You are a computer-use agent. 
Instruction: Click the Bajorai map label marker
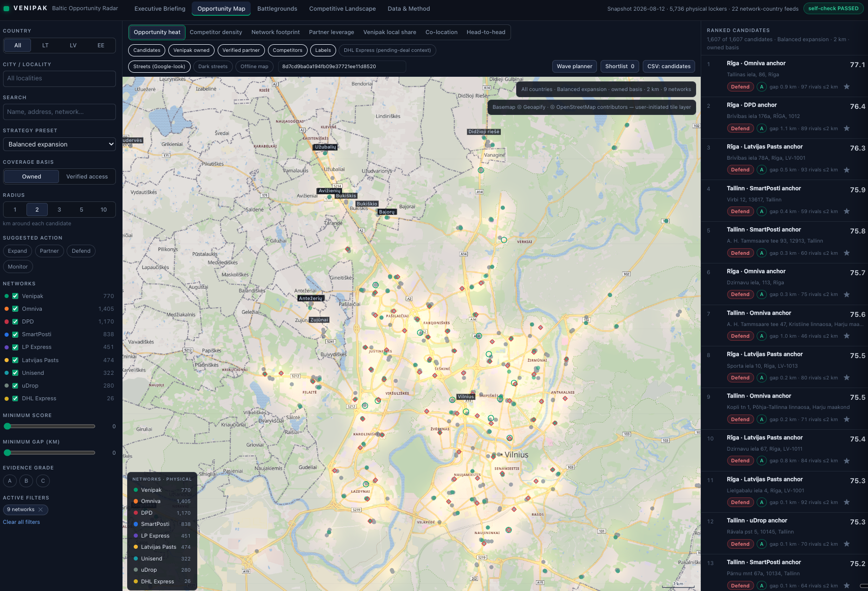coord(386,212)
